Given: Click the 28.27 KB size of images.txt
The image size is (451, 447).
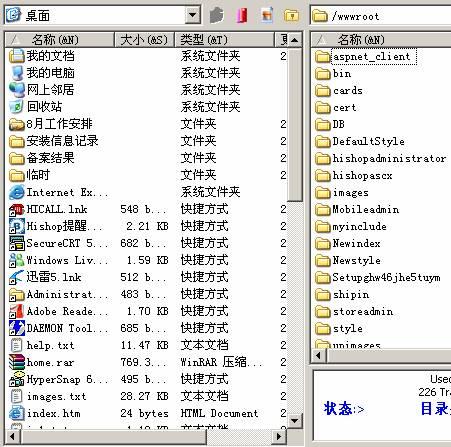Looking at the screenshot, I should point(144,396).
